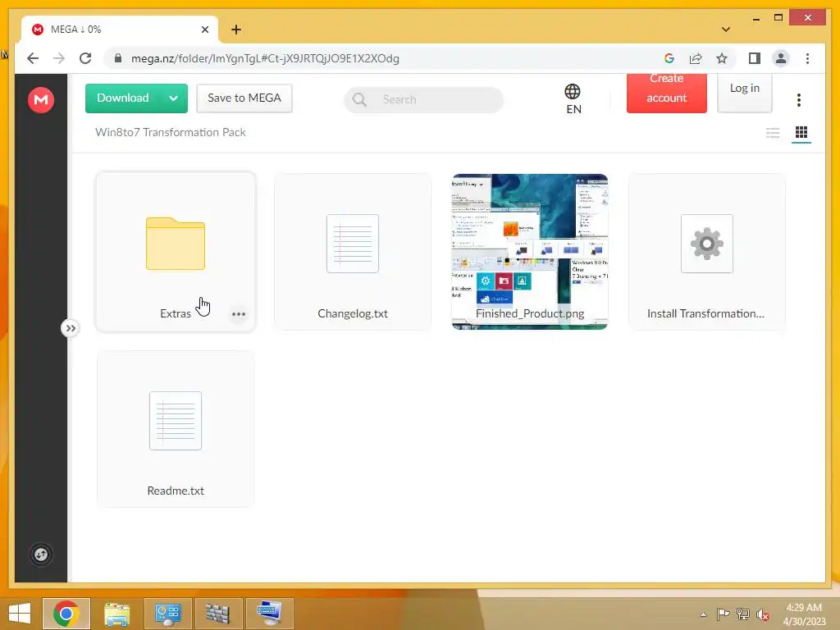840x630 pixels.
Task: Open the tab search chevron
Action: tap(726, 30)
